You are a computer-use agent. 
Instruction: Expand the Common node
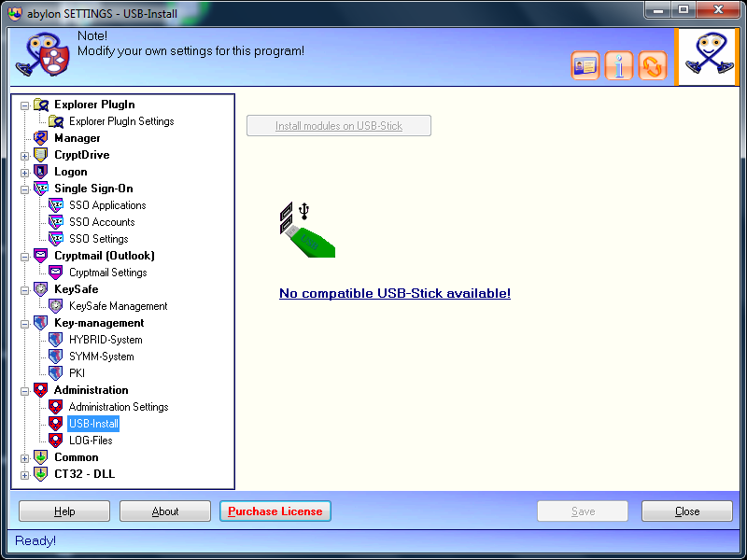(25, 458)
